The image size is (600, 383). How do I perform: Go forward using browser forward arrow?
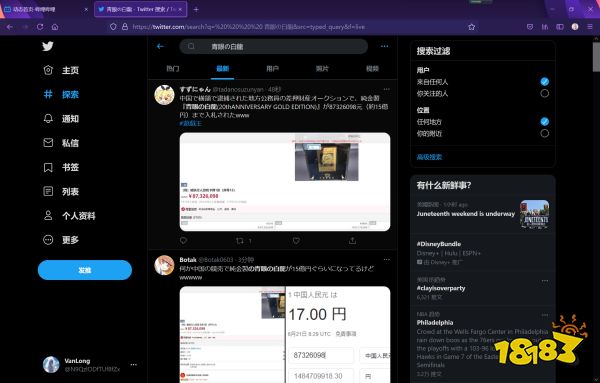(25, 27)
